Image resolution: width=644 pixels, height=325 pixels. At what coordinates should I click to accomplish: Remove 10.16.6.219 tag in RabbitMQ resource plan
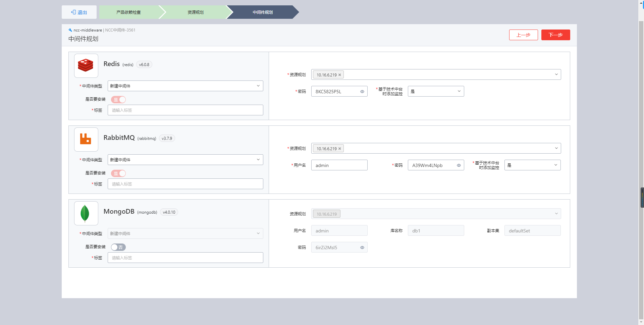point(340,149)
